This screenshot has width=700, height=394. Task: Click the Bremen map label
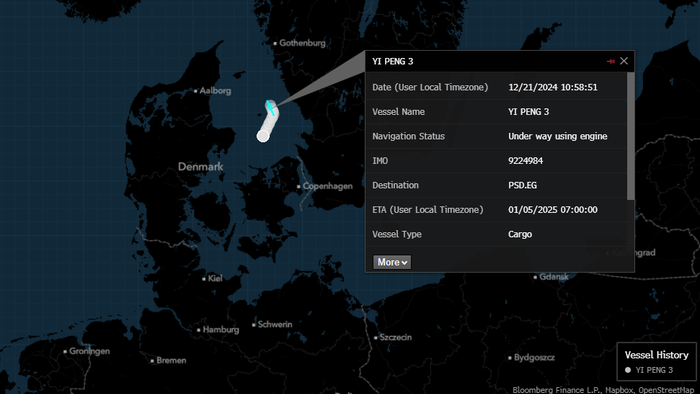(x=171, y=361)
